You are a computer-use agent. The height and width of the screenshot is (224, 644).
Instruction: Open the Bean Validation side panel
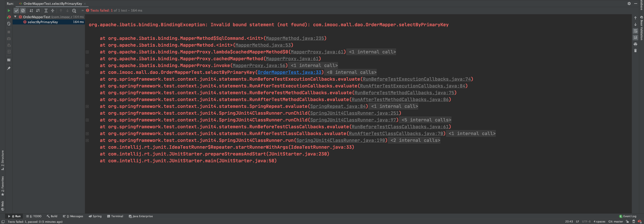click(x=641, y=28)
